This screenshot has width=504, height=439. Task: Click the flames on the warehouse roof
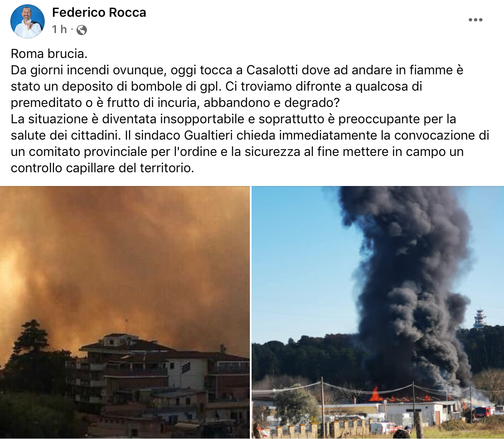point(375,395)
